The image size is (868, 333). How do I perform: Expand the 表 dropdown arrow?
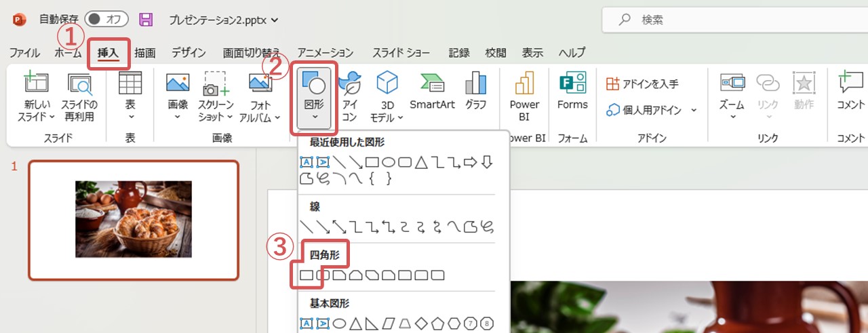click(130, 117)
